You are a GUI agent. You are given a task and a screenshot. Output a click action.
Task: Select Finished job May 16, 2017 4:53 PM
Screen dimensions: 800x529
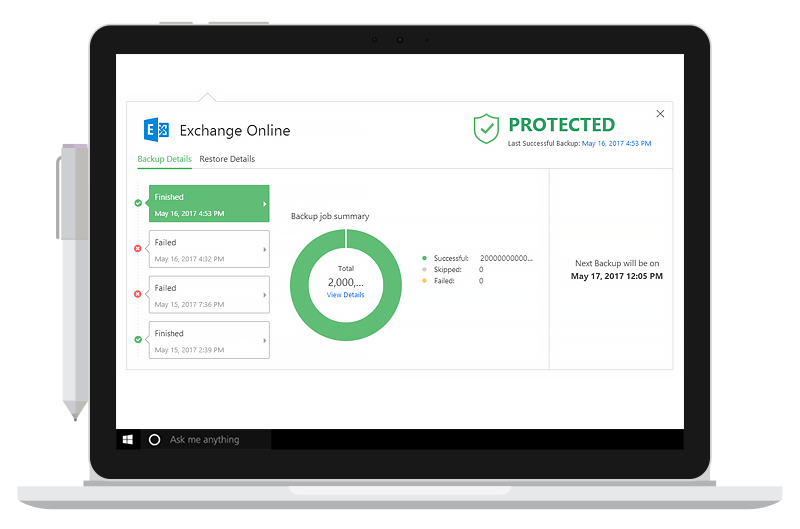coord(209,204)
